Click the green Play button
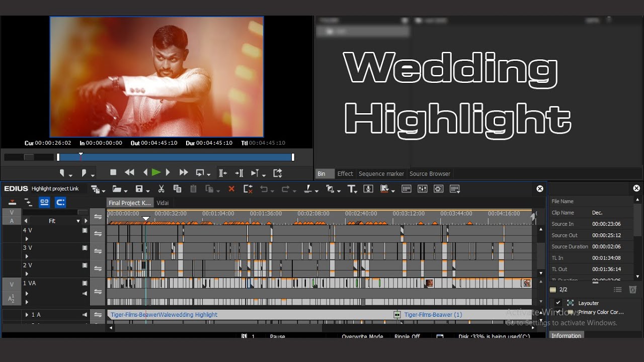The width and height of the screenshot is (644, 362). [x=156, y=172]
